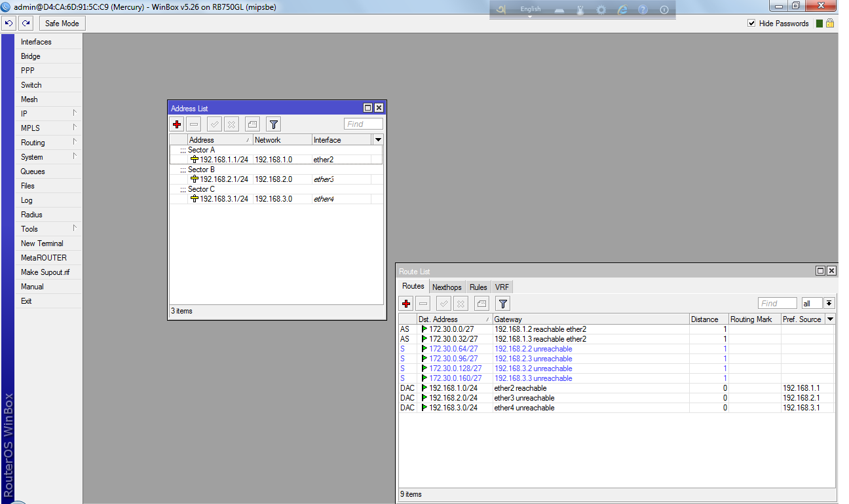Sort Route List by the Distance column
The width and height of the screenshot is (849, 504).
709,319
